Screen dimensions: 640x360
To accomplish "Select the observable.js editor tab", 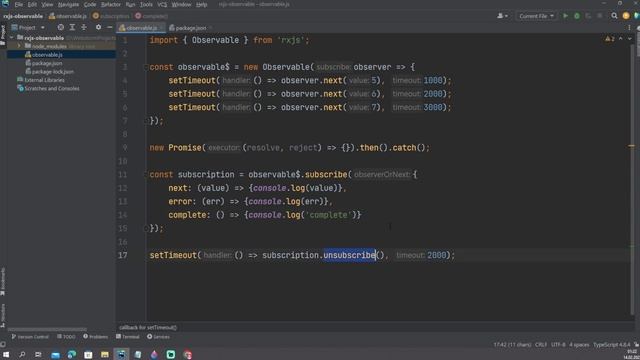I will coord(141,28).
